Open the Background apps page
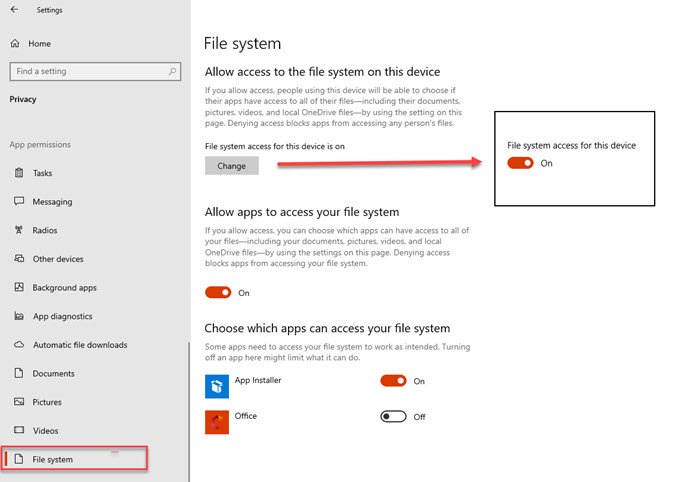The height and width of the screenshot is (482, 700). coord(64,288)
